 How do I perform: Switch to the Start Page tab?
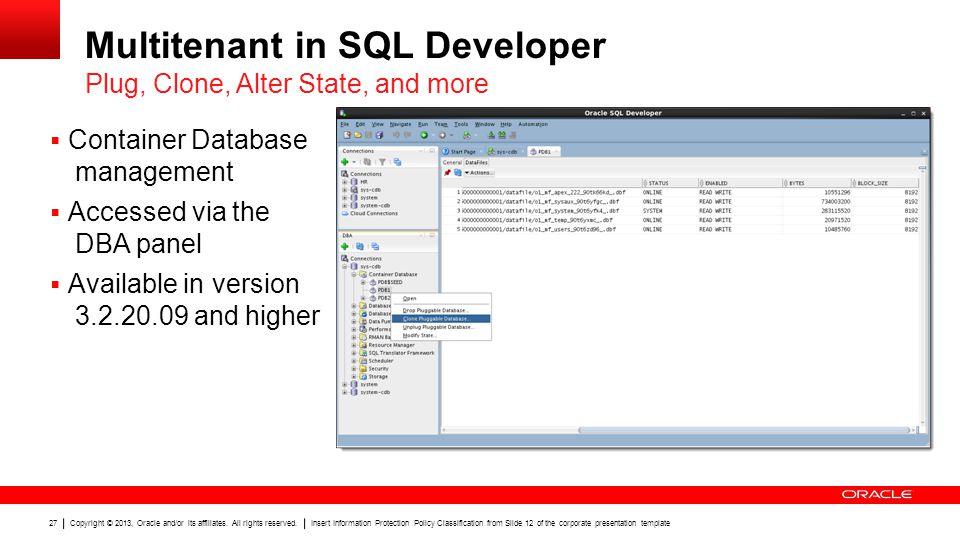click(460, 151)
